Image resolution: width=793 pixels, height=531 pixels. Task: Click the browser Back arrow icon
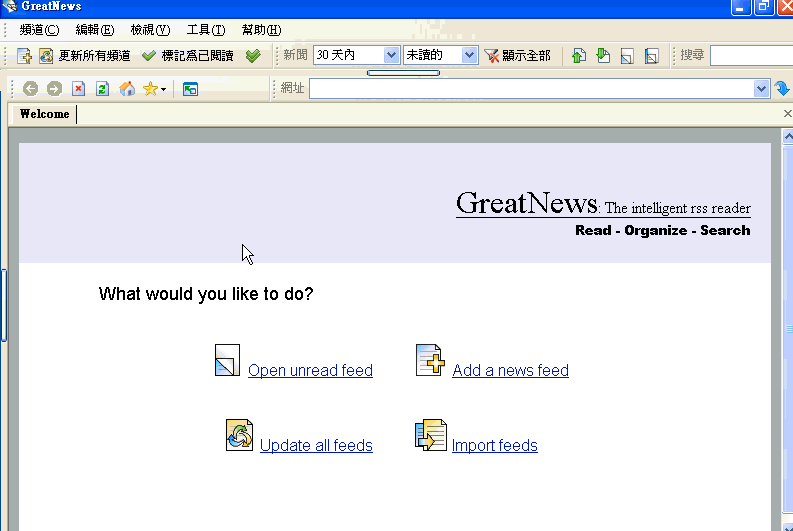click(30, 89)
